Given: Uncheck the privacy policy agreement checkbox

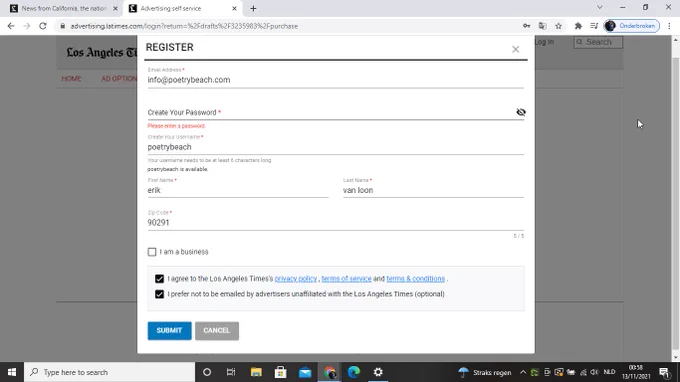Looking at the screenshot, I should 160,279.
